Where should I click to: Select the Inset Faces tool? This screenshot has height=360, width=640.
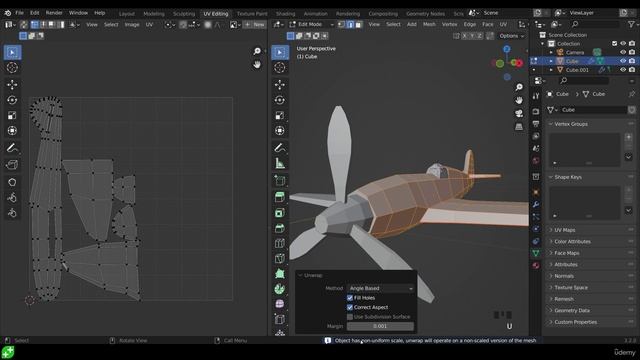(x=280, y=213)
